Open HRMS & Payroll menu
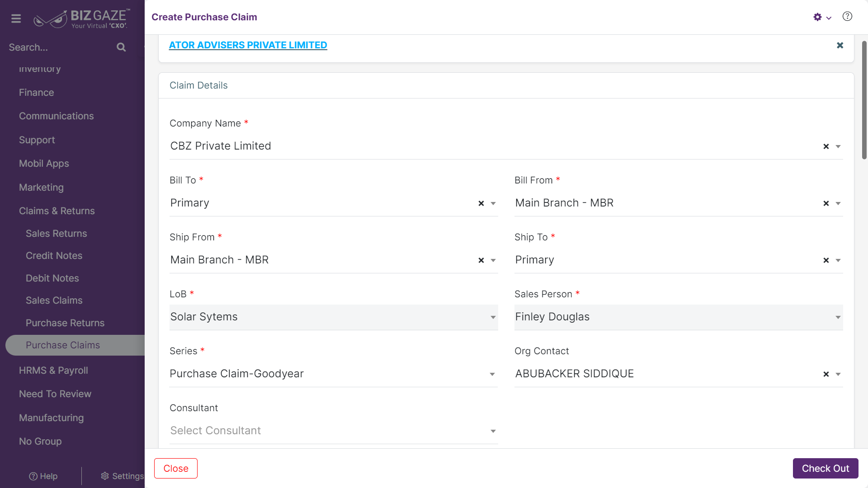868x488 pixels. (x=53, y=371)
